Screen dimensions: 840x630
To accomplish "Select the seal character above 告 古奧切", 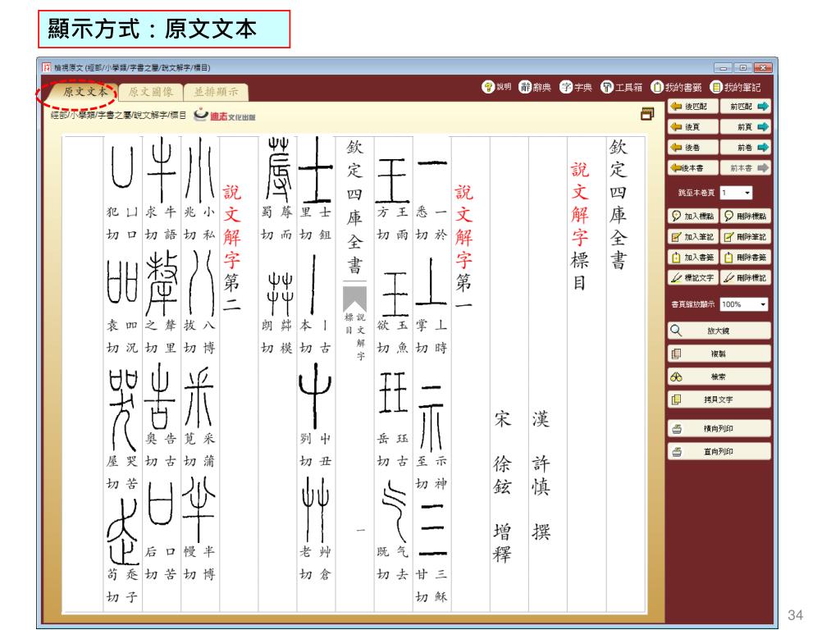I will click(x=160, y=397).
